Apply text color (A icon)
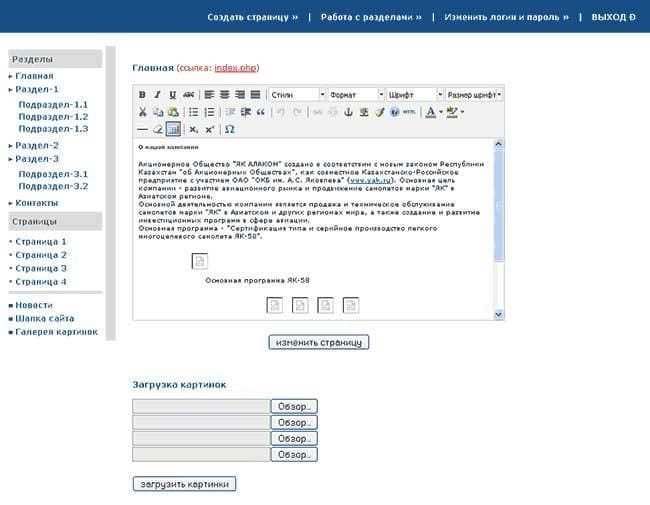 pyautogui.click(x=431, y=112)
